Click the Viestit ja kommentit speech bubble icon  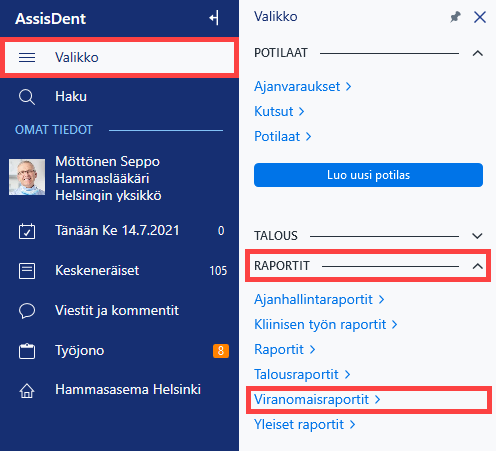(27, 311)
